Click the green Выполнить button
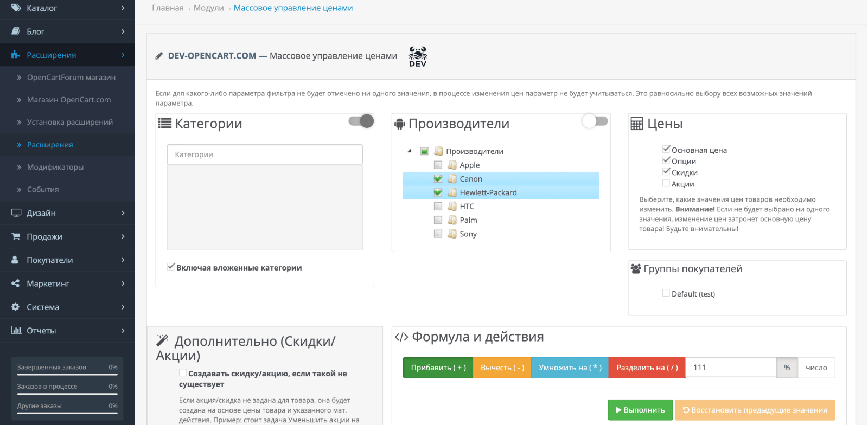868x425 pixels. [x=640, y=410]
